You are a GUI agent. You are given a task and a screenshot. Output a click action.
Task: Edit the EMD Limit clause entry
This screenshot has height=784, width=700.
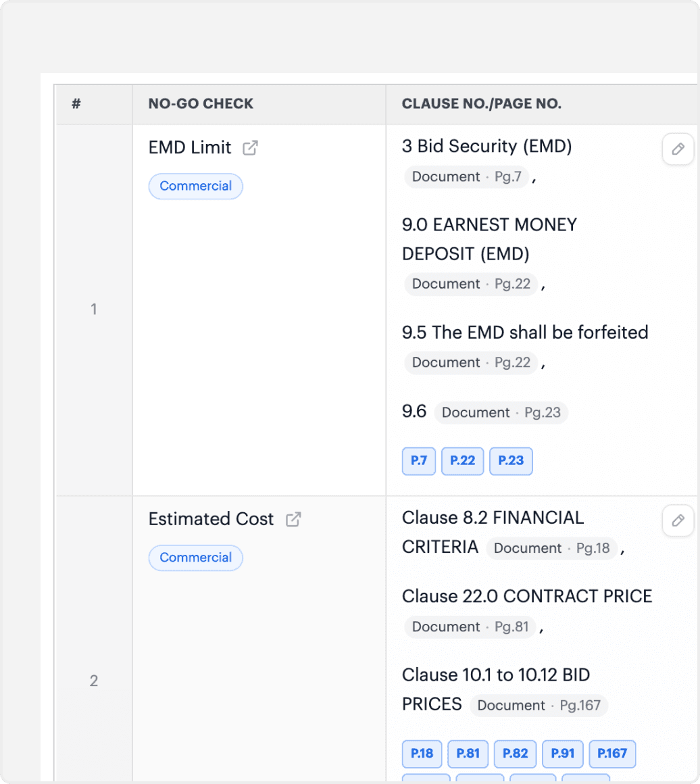(678, 149)
